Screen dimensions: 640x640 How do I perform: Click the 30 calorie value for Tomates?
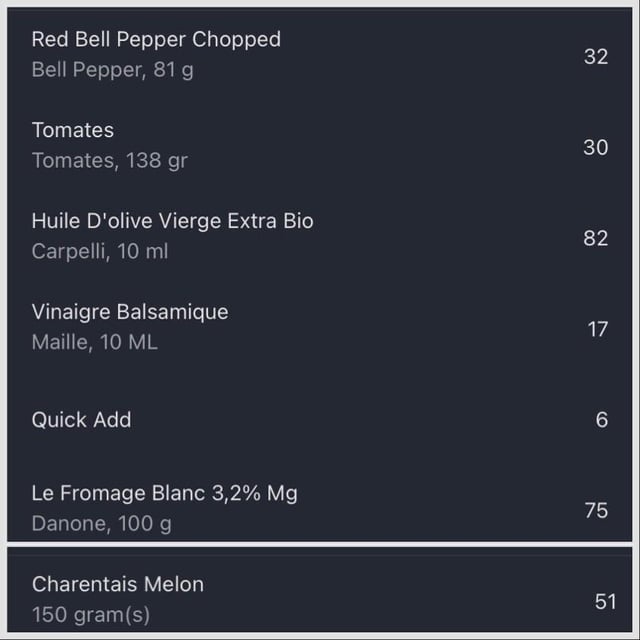(596, 147)
